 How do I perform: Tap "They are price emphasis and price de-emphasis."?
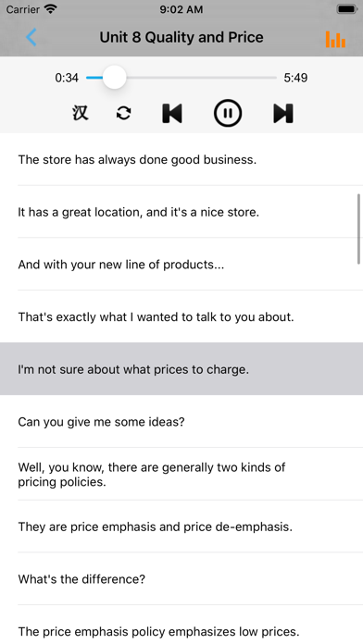coord(181,526)
